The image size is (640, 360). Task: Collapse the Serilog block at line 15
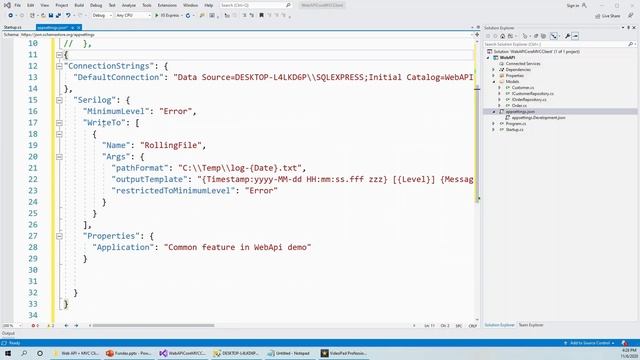pyautogui.click(x=59, y=100)
